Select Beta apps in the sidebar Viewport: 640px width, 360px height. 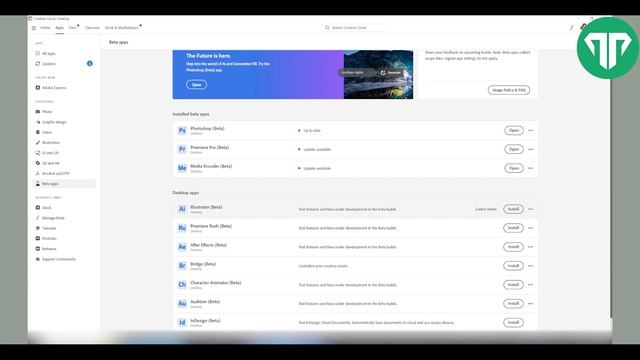coord(64,184)
